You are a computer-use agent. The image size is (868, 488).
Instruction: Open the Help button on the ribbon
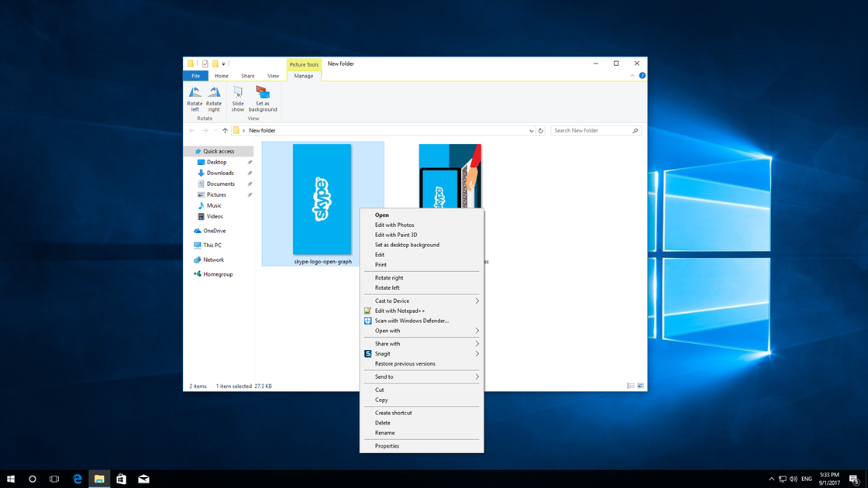click(x=642, y=75)
